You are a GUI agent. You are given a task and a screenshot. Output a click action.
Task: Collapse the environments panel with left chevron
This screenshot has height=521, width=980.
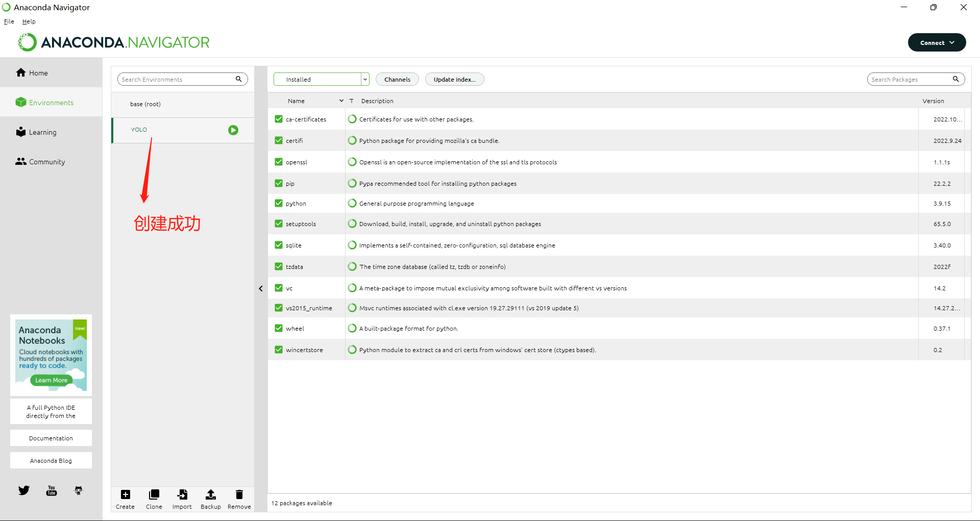point(261,288)
